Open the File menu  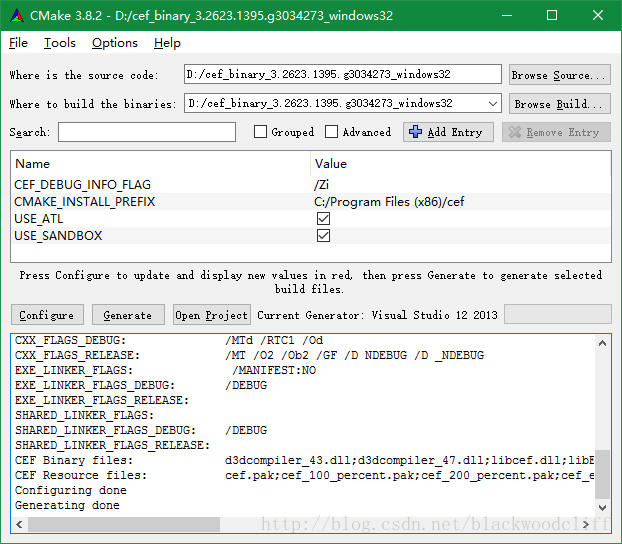tap(18, 43)
